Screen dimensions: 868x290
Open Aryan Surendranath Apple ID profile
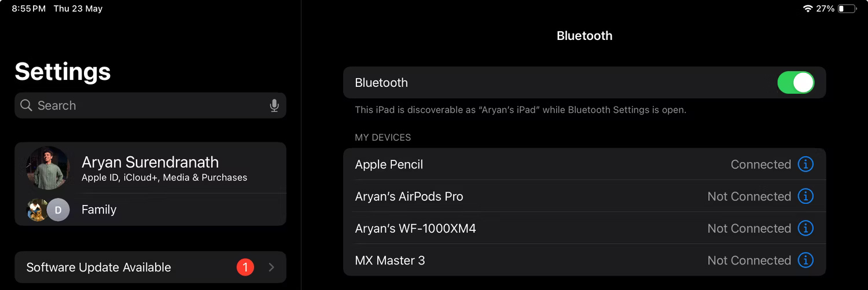tap(164, 168)
